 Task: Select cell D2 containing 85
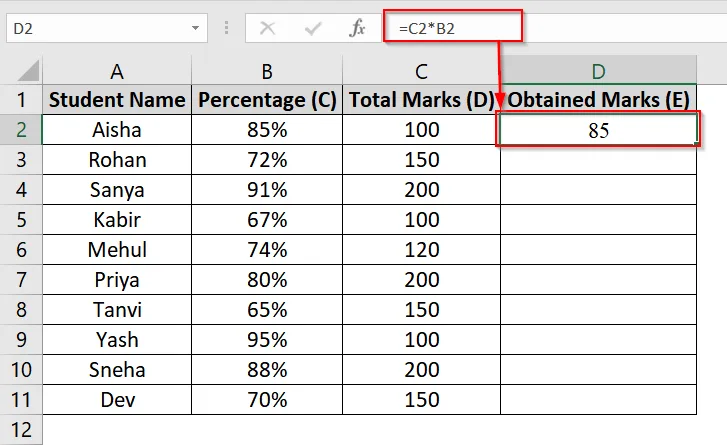[x=599, y=130]
